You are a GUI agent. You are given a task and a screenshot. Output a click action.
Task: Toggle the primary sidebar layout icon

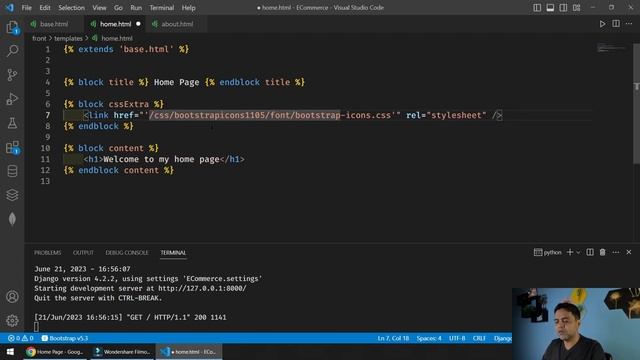[x=537, y=8]
